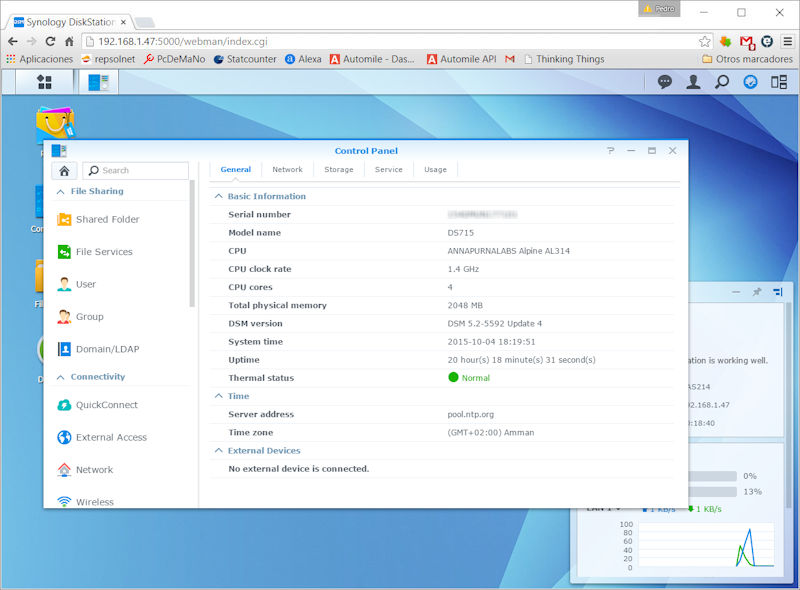Open the Chrome menu hamburger icon
The image size is (800, 590).
coord(788,41)
